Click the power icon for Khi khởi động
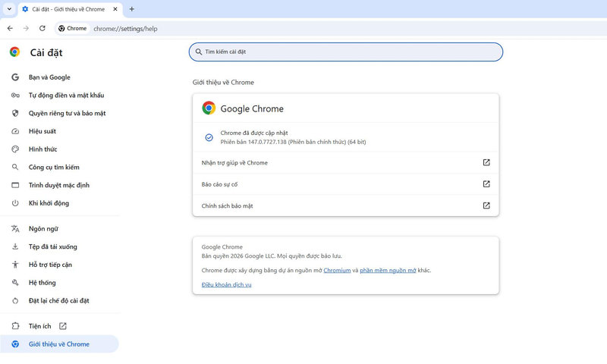The height and width of the screenshot is (364, 607). 15,203
